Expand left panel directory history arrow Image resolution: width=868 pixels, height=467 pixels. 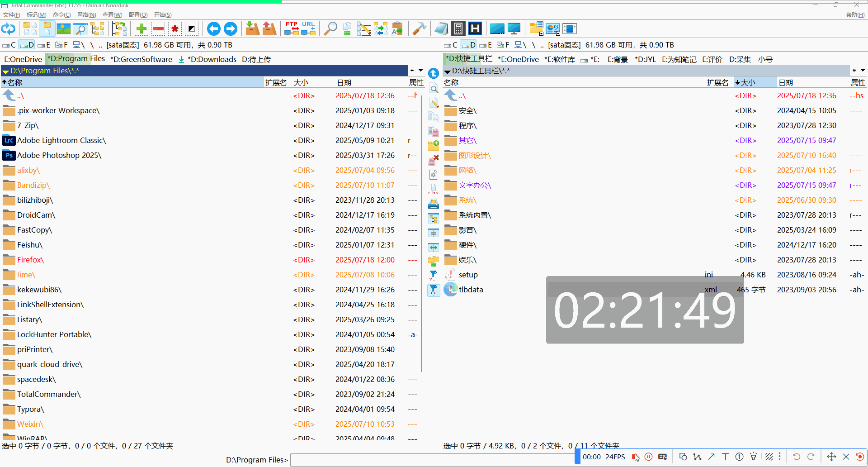5,71
